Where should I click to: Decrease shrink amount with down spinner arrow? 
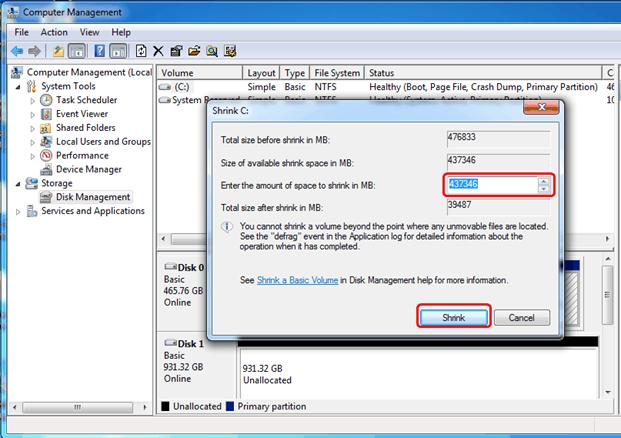pyautogui.click(x=543, y=189)
